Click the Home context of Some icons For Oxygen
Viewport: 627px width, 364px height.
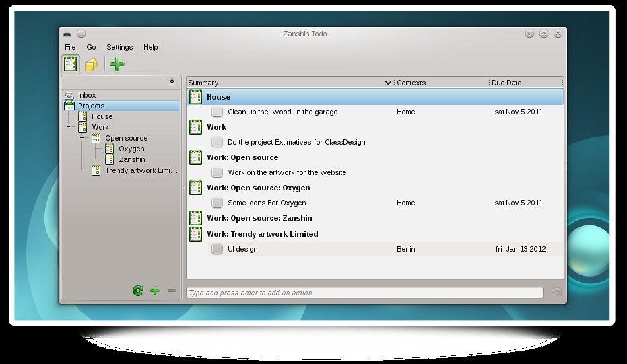[406, 203]
